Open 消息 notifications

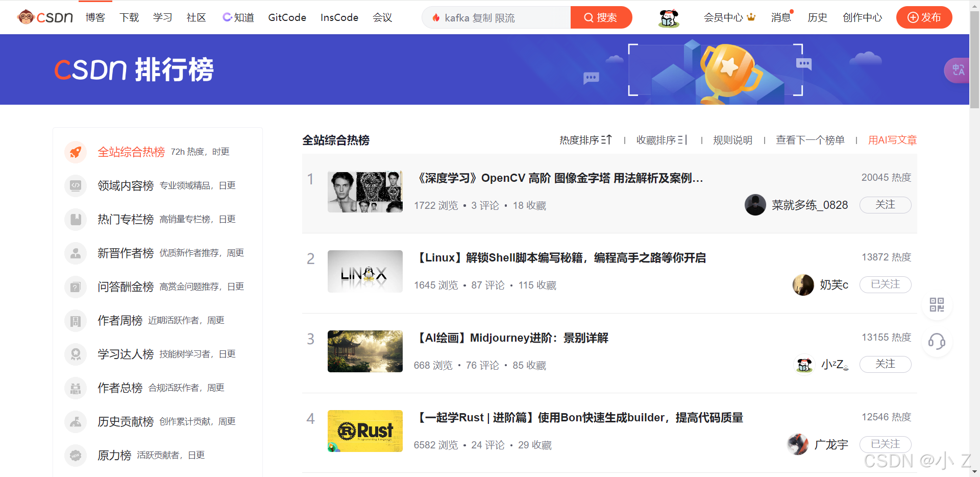click(781, 17)
